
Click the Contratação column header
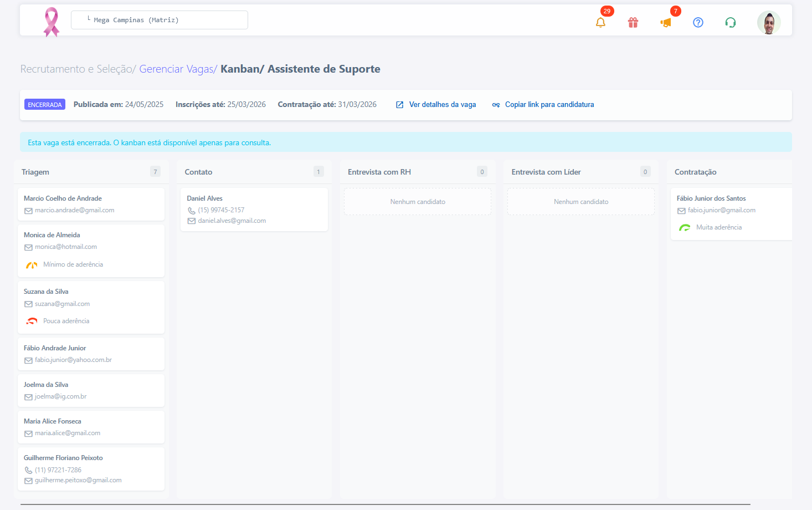coord(696,172)
